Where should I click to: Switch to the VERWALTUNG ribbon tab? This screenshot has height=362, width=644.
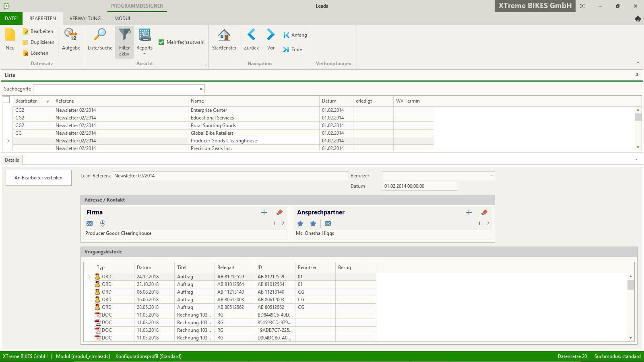click(x=85, y=19)
